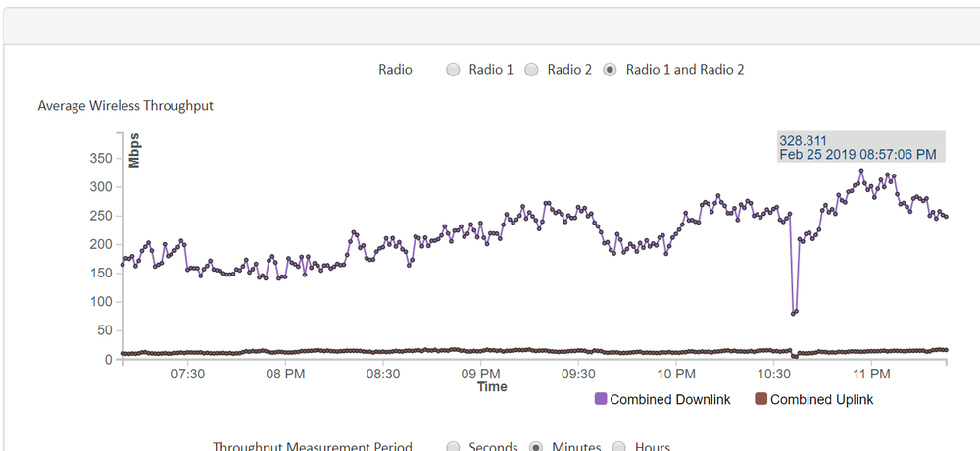Click the 11 PM time axis label
Viewport: 980px width, 451px height.
tap(871, 375)
